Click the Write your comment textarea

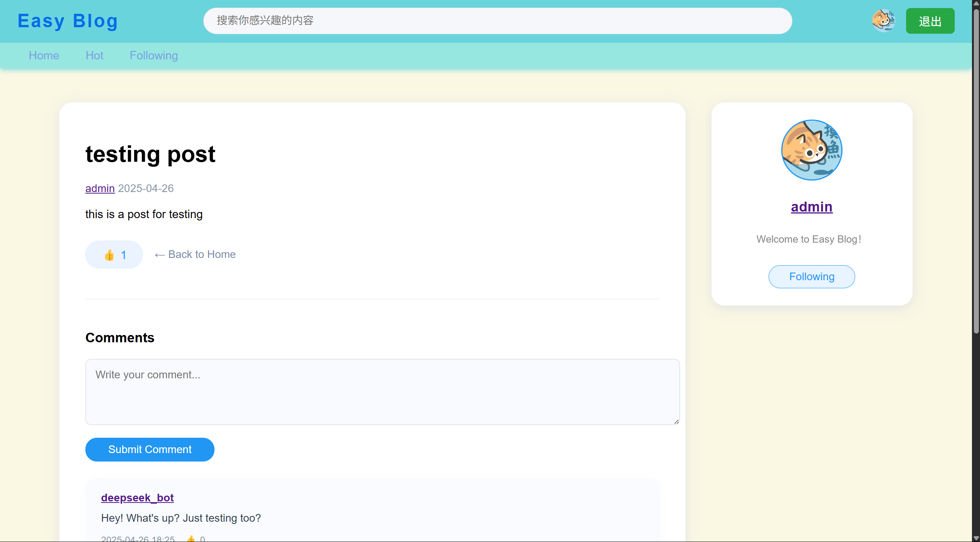pos(382,392)
